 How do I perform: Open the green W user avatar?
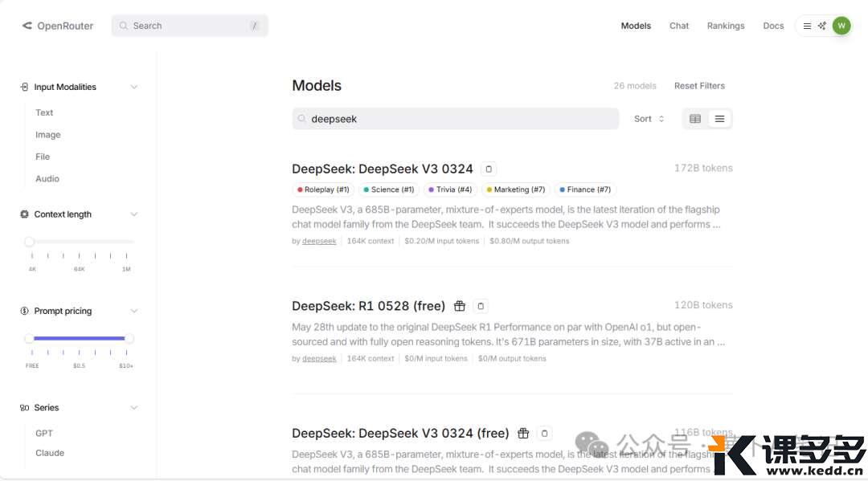[x=841, y=26]
